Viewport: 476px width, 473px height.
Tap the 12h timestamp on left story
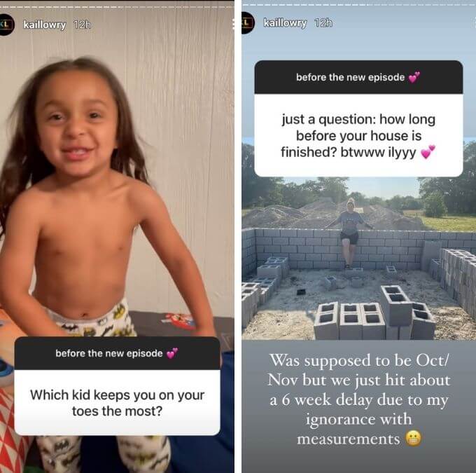coord(83,25)
